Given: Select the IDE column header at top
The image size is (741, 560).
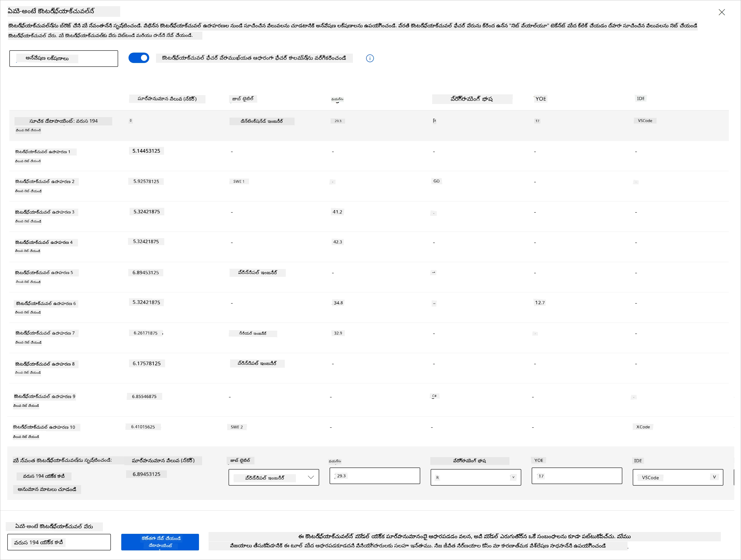Looking at the screenshot, I should coord(640,98).
